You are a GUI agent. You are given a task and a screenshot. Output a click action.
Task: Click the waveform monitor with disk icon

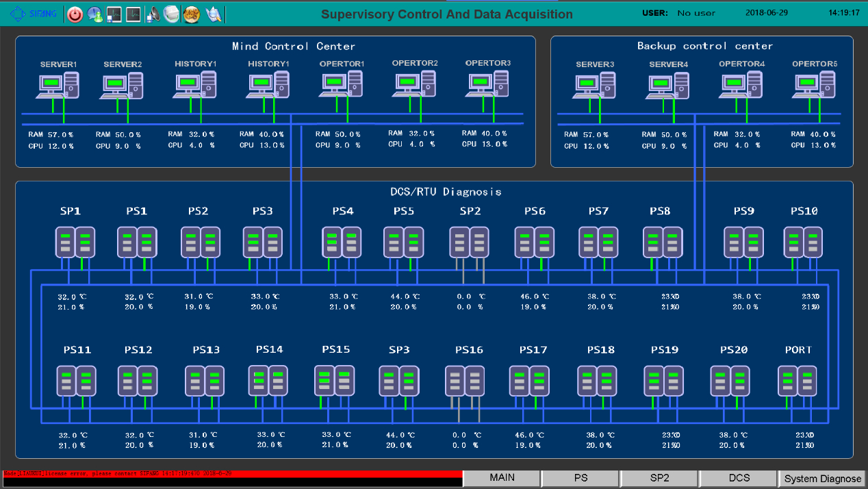click(x=114, y=14)
